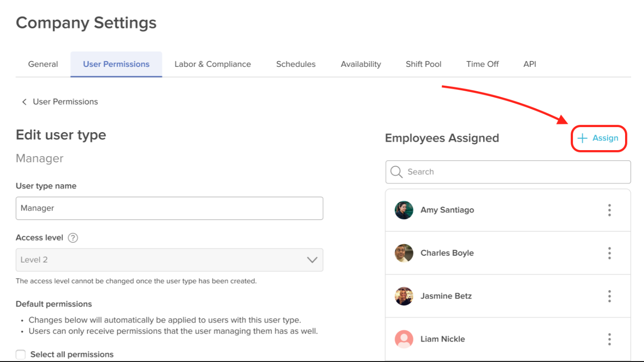Open options menu for Liam Nickle
The width and height of the screenshot is (644, 362).
point(609,339)
